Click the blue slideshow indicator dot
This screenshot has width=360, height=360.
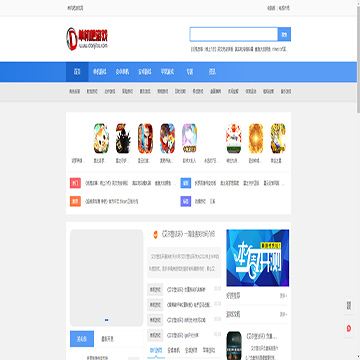106,320
